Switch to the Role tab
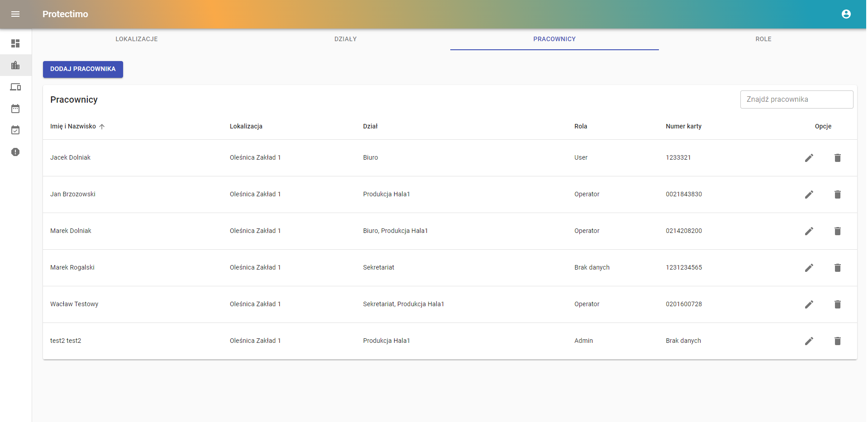This screenshot has width=868, height=422. [763, 39]
